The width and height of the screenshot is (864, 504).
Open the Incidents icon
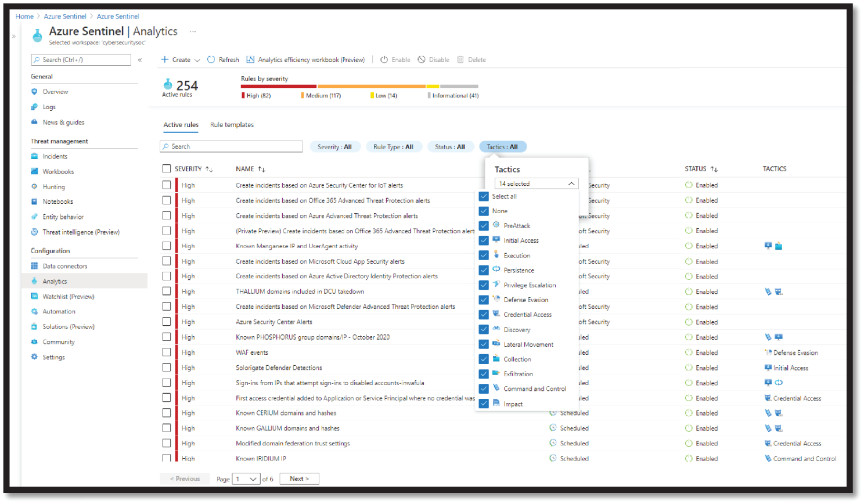[x=34, y=156]
